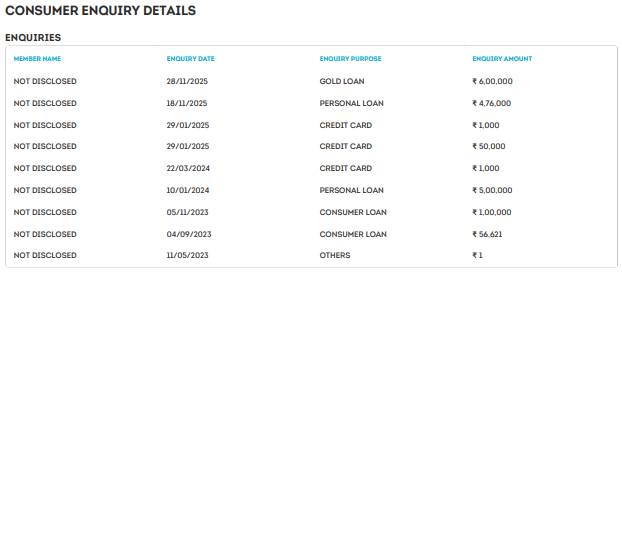622x541 pixels.
Task: Select the ₹ 4,76,000 enquiry amount
Action: click(491, 104)
